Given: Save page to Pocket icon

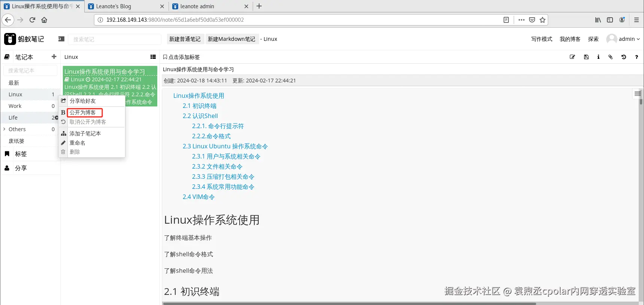Looking at the screenshot, I should (532, 20).
